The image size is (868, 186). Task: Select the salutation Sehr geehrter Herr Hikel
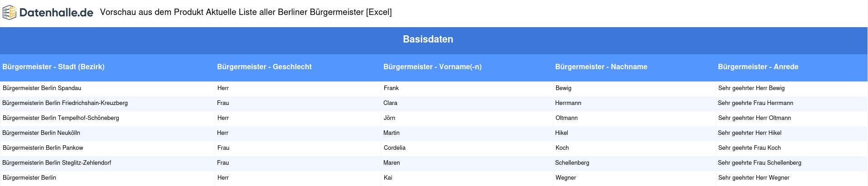point(750,133)
